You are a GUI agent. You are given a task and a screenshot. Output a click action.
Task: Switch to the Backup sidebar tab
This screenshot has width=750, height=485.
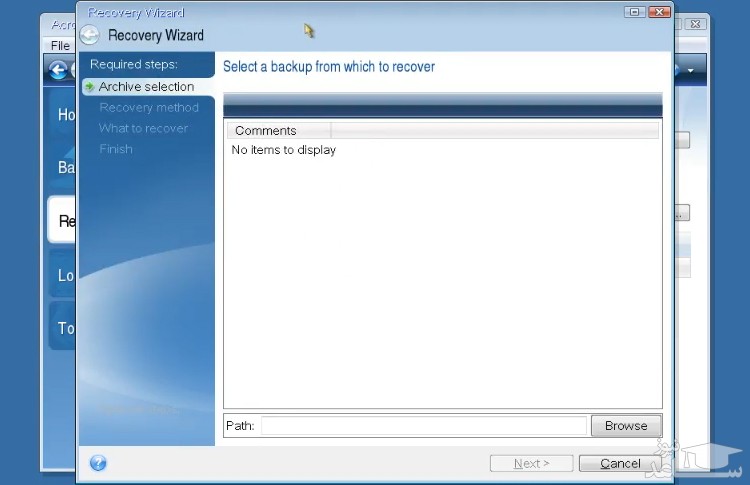[x=65, y=167]
